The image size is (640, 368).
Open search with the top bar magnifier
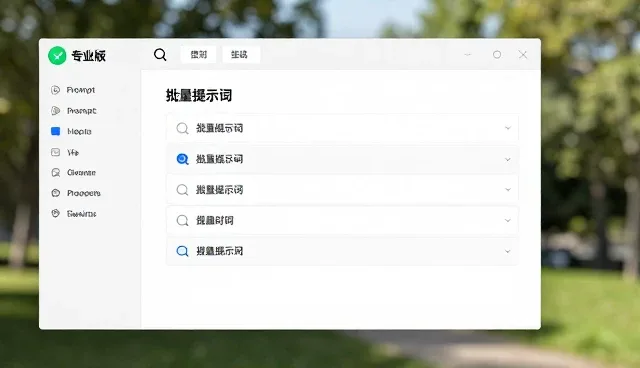(160, 54)
